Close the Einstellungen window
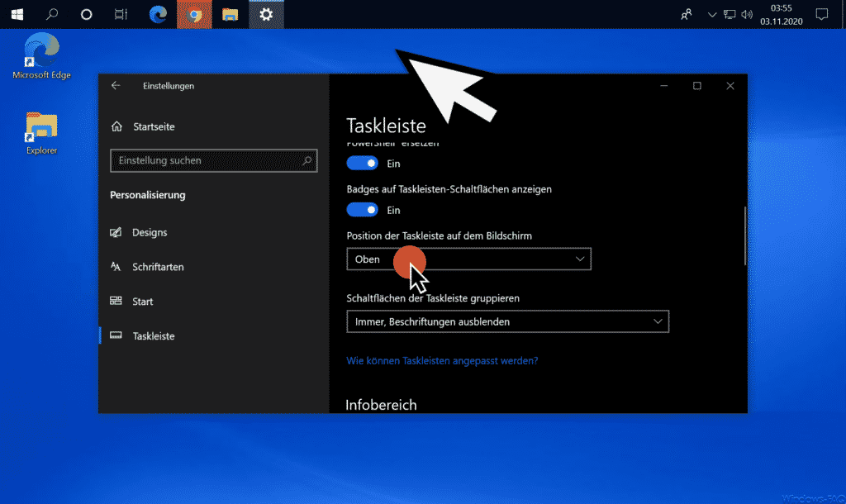Viewport: 846px width, 504px height. pyautogui.click(x=730, y=86)
